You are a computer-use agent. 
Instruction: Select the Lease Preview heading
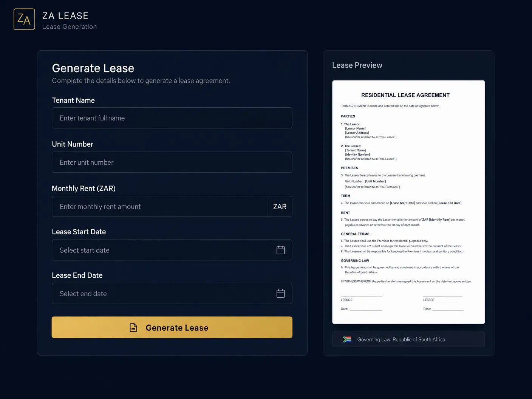tap(357, 65)
